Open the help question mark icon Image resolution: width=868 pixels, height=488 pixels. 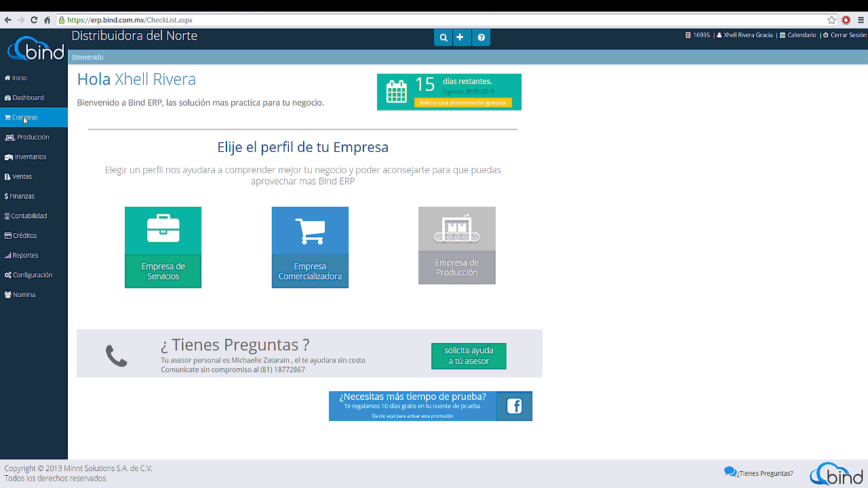coord(481,37)
